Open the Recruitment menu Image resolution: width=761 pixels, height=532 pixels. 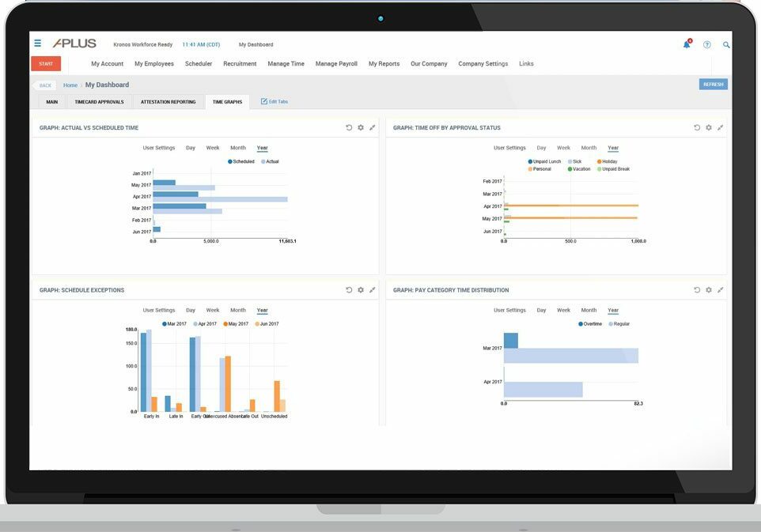coord(240,63)
